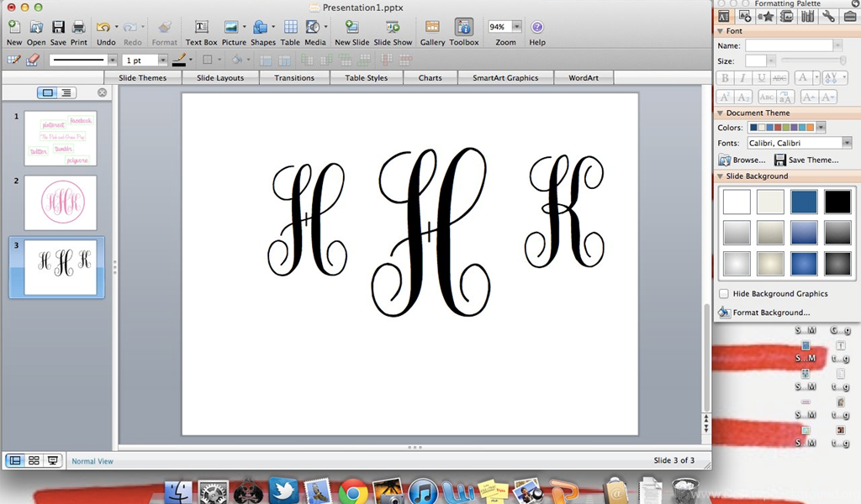The height and width of the screenshot is (504, 861).
Task: Enable Hide Background Graphics checkbox
Action: click(x=724, y=294)
